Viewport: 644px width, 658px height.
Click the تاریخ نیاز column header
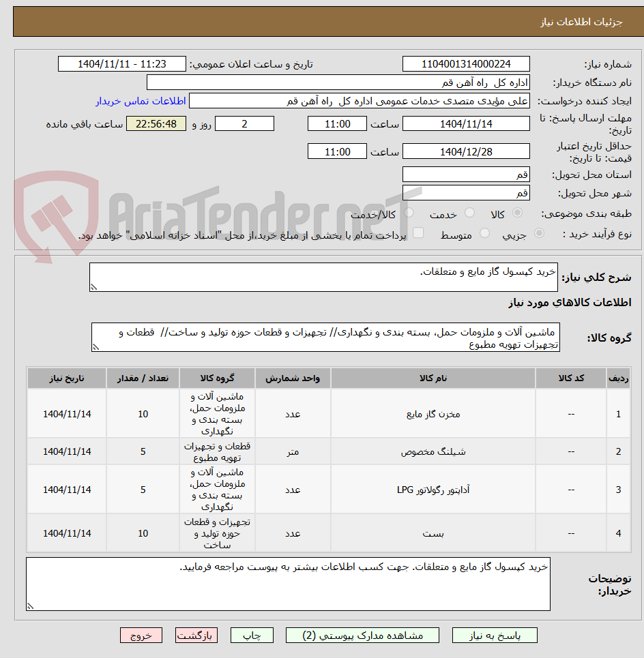pyautogui.click(x=67, y=378)
